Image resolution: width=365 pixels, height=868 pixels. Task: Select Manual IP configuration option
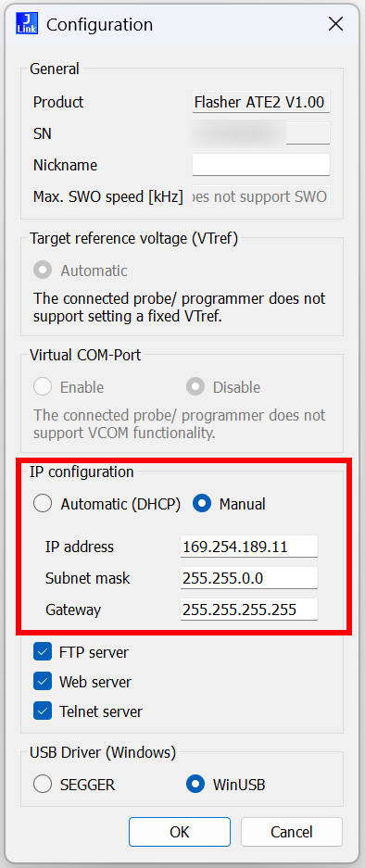pyautogui.click(x=202, y=504)
